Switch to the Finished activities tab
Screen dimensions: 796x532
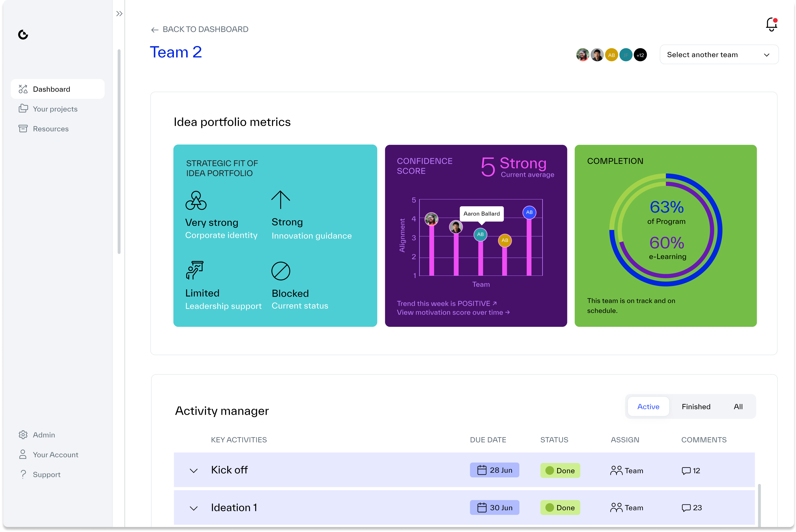[x=696, y=407]
